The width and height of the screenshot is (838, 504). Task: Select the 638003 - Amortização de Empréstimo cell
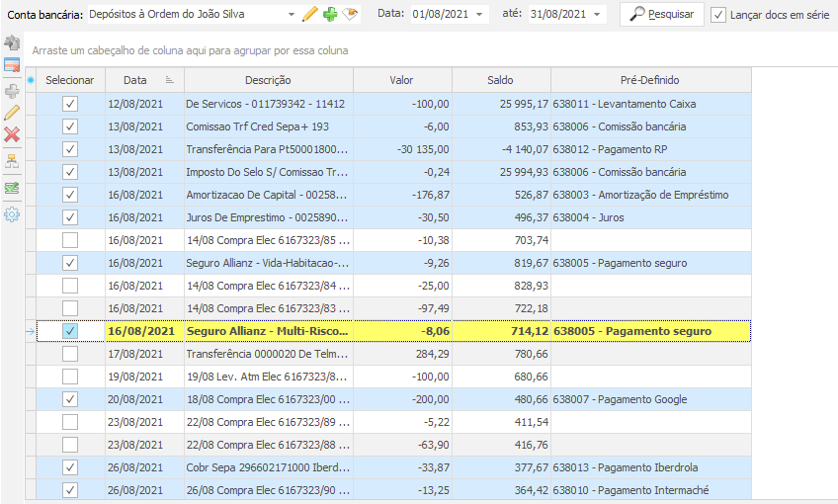coord(651,195)
